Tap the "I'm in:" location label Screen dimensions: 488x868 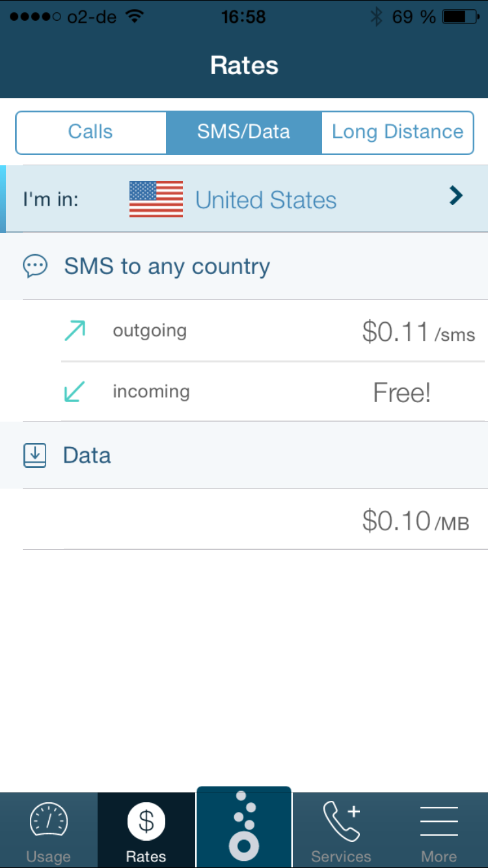coord(51,199)
